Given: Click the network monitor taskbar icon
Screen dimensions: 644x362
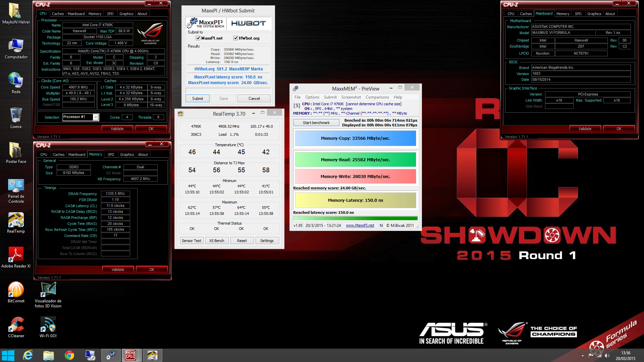Looking at the screenshot, I should 90,355.
